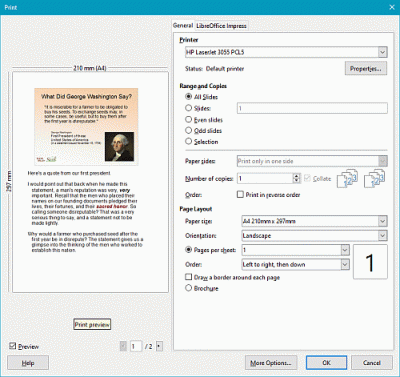Click the collated pages icon
This screenshot has height=377, width=400.
(x=347, y=178)
